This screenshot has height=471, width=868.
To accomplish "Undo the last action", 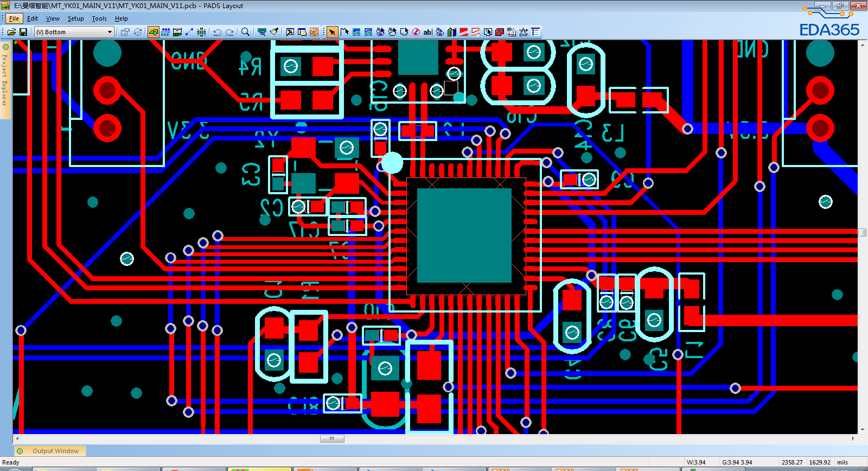I will coord(218,32).
